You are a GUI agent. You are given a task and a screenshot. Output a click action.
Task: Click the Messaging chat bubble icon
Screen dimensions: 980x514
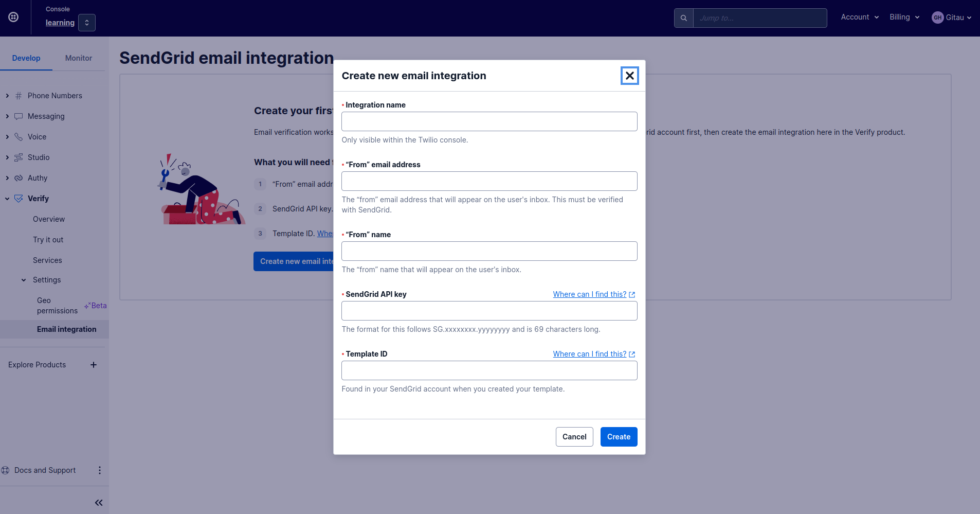coord(19,116)
